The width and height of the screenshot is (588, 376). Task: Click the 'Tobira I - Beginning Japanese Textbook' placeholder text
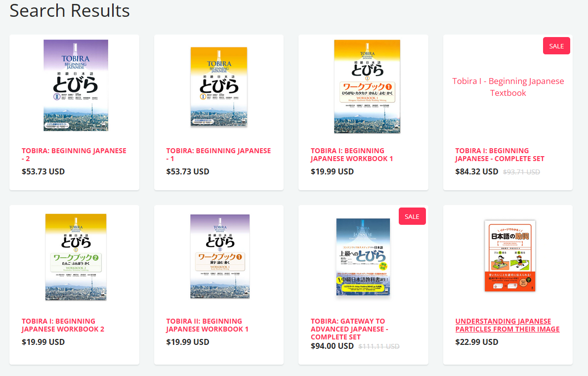508,87
